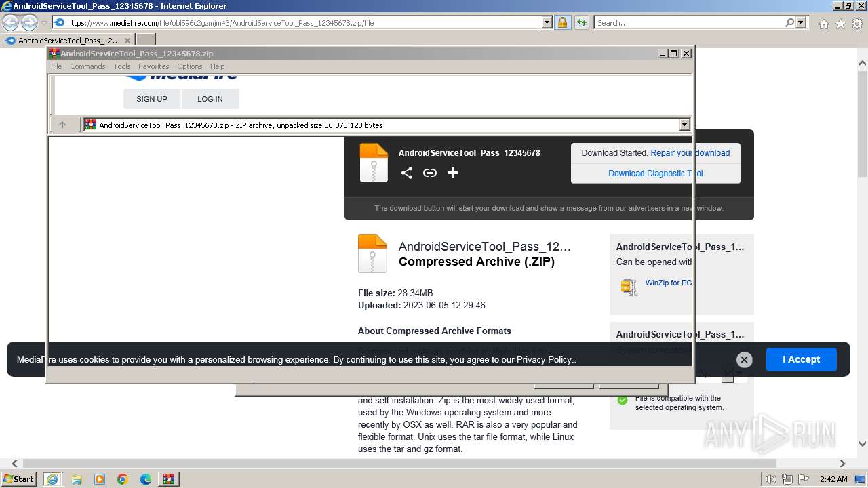Go back with the Internet Explorer back arrow

coord(11,22)
